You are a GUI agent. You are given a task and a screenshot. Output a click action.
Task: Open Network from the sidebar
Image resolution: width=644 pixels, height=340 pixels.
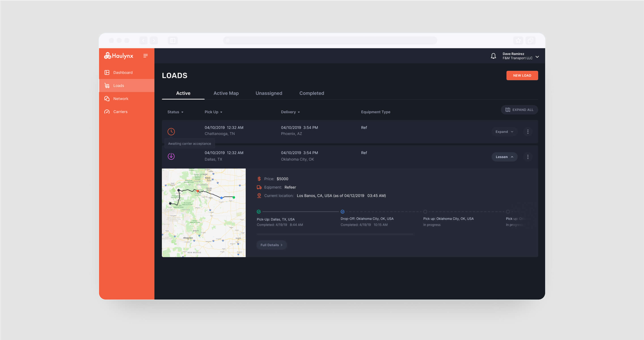pos(120,99)
